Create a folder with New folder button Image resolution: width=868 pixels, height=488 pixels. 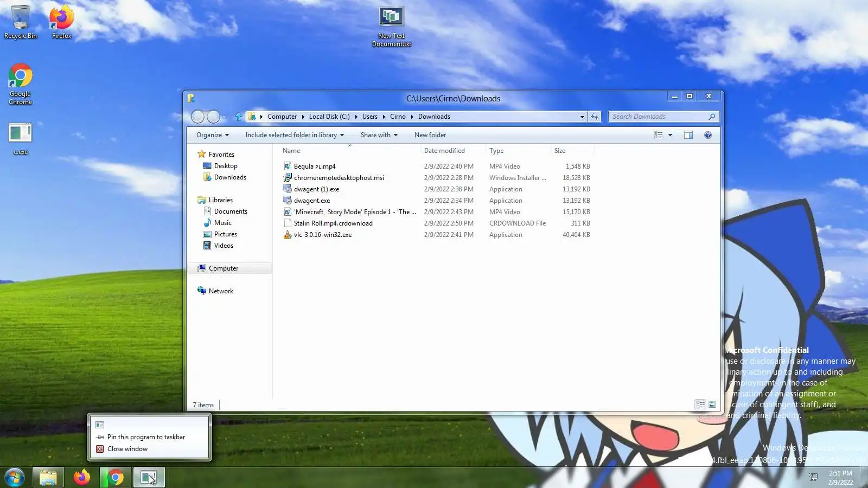coord(430,135)
